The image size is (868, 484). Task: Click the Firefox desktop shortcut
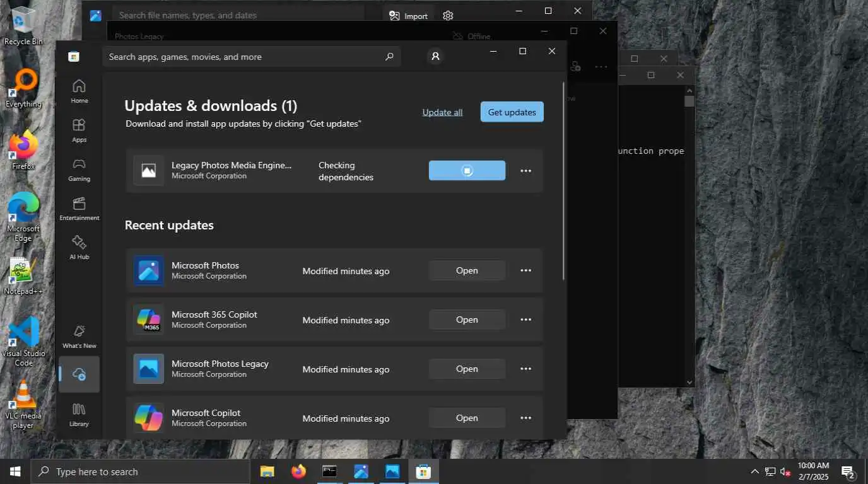[x=23, y=150]
